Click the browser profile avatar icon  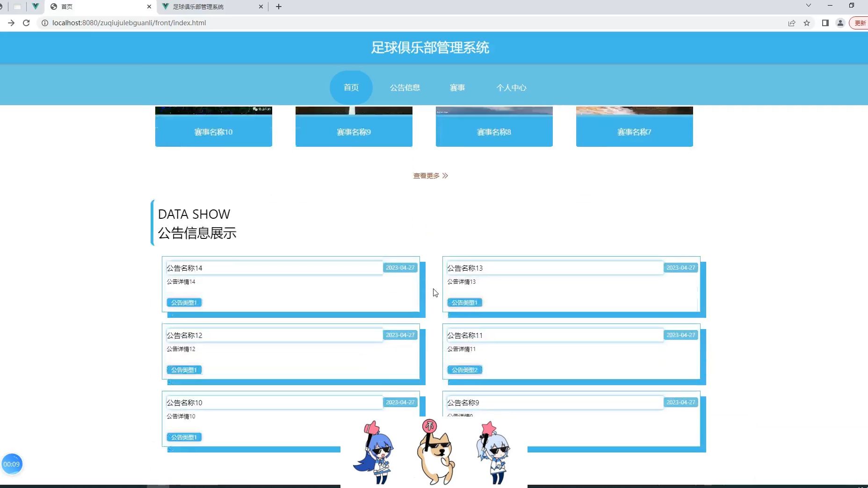(840, 22)
